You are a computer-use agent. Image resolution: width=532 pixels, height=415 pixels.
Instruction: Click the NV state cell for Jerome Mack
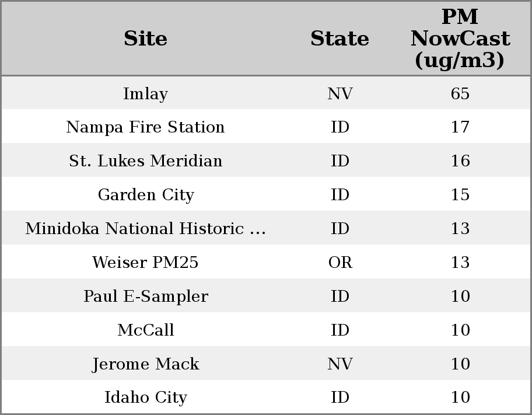click(339, 364)
